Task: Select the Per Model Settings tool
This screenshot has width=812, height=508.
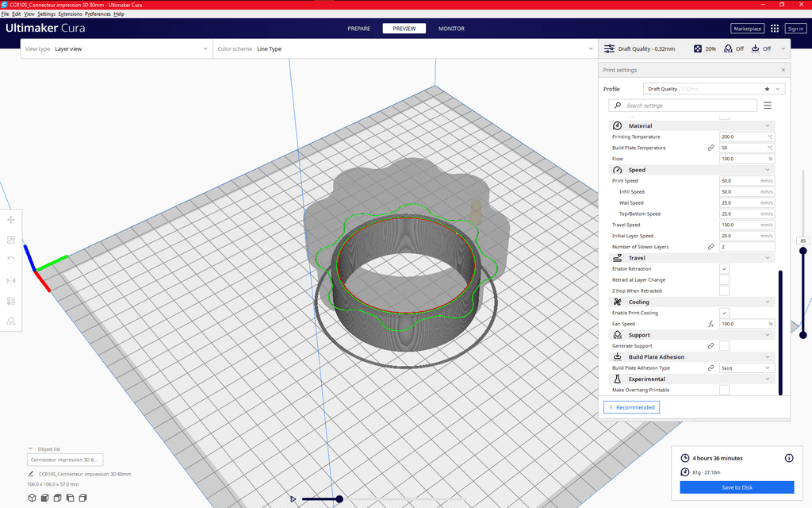Action: (11, 301)
